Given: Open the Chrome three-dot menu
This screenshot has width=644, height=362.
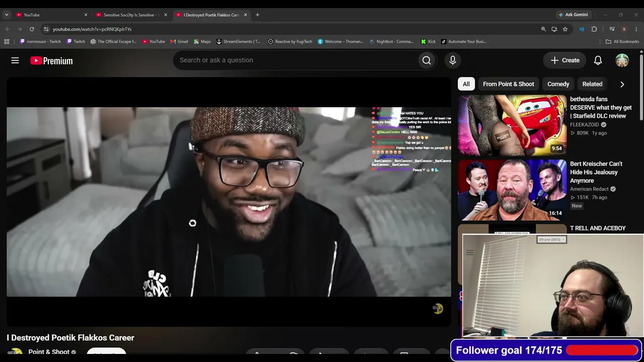Looking at the screenshot, I should click(x=636, y=29).
